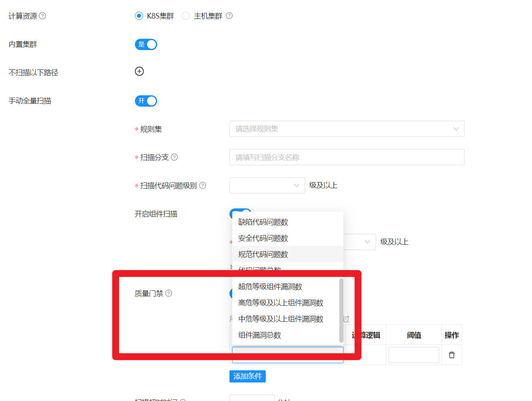
Task: Click plus icon to add 不扫描以下路径 entry
Action: tap(139, 71)
